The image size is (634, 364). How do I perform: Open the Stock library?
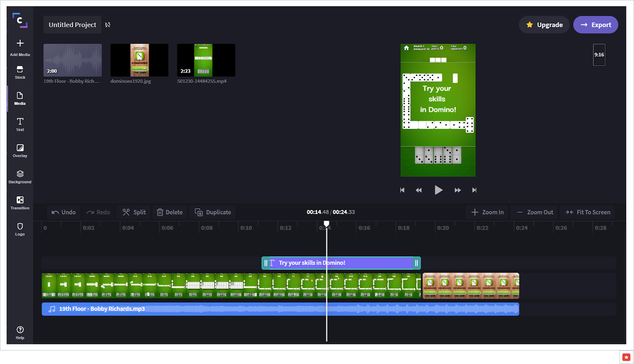click(20, 72)
